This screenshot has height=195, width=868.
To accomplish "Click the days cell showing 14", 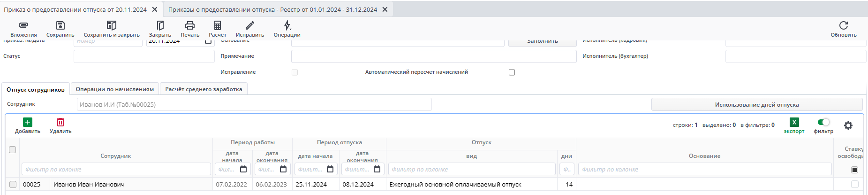I will coord(566,184).
